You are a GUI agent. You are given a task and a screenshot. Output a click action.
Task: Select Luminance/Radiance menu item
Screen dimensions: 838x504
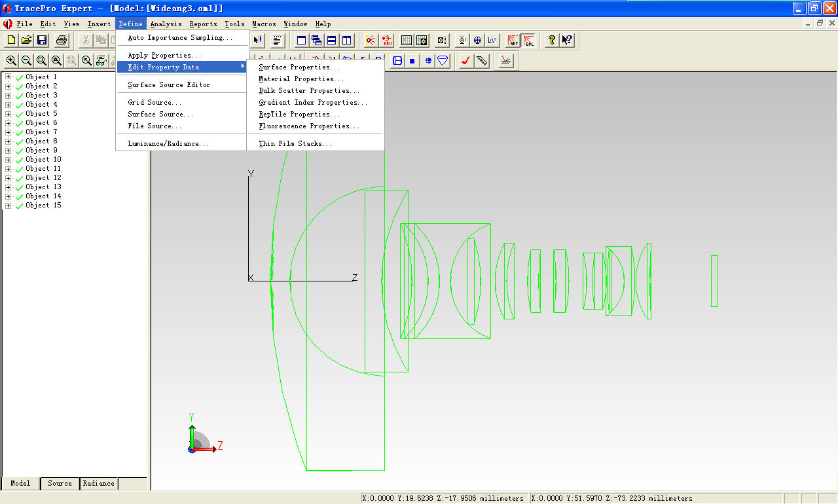pyautogui.click(x=182, y=143)
